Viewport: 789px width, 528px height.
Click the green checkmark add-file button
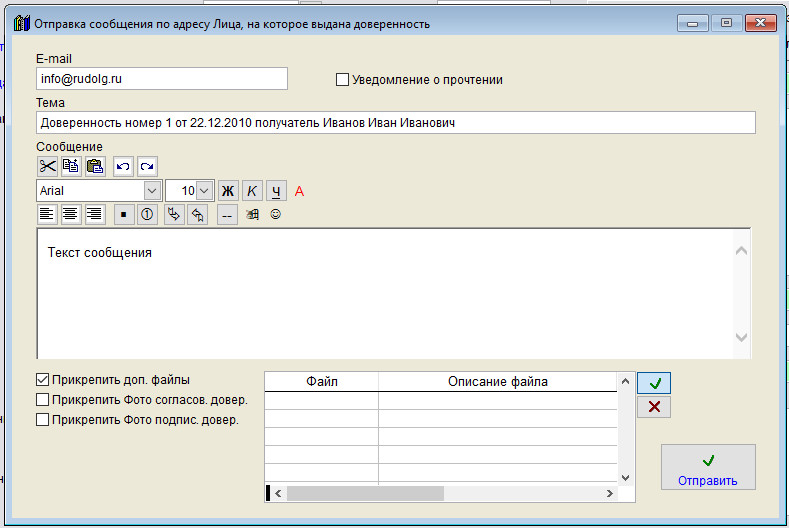653,383
